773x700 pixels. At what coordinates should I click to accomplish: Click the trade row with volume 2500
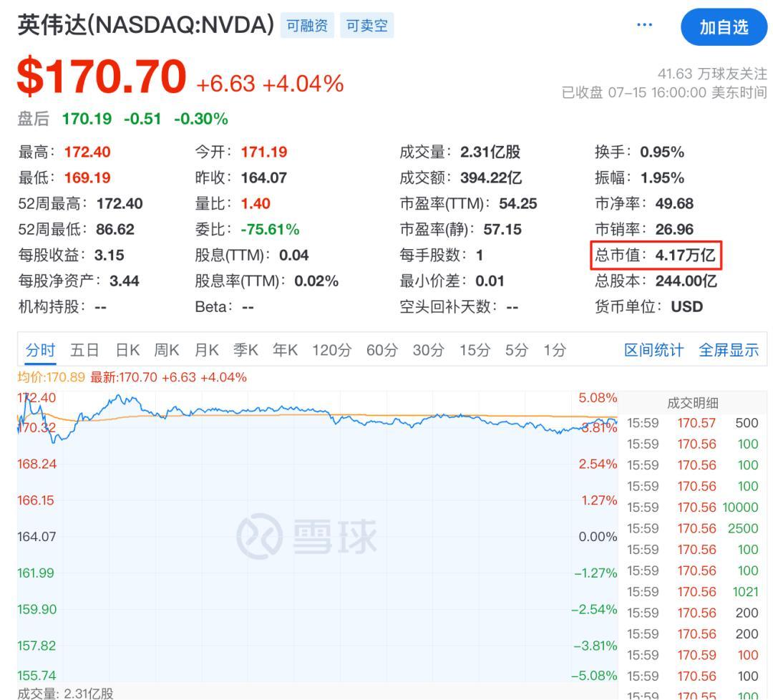[693, 528]
